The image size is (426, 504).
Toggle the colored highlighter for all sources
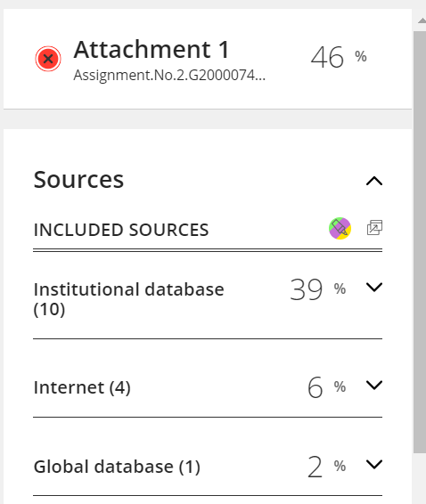coord(340,229)
